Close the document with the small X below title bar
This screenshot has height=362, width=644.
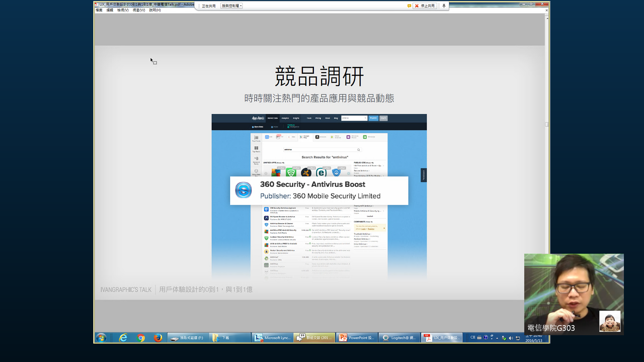tap(547, 10)
